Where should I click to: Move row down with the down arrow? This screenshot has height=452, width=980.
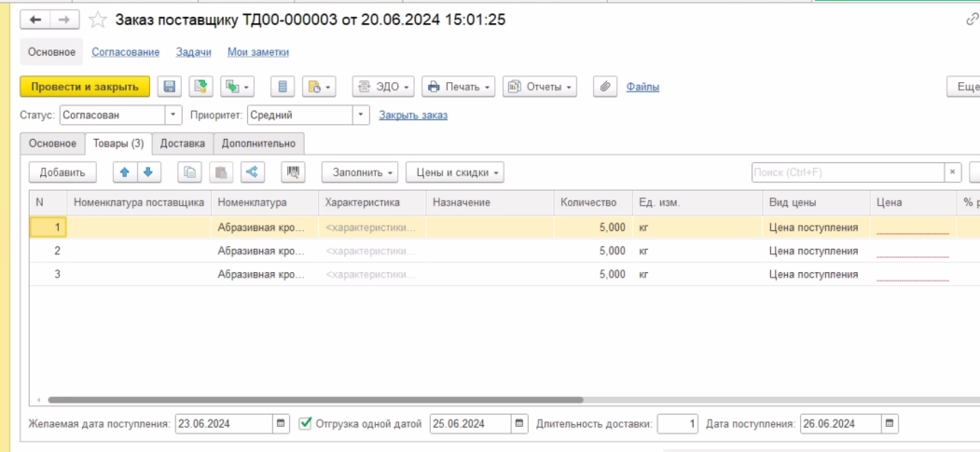pos(147,172)
